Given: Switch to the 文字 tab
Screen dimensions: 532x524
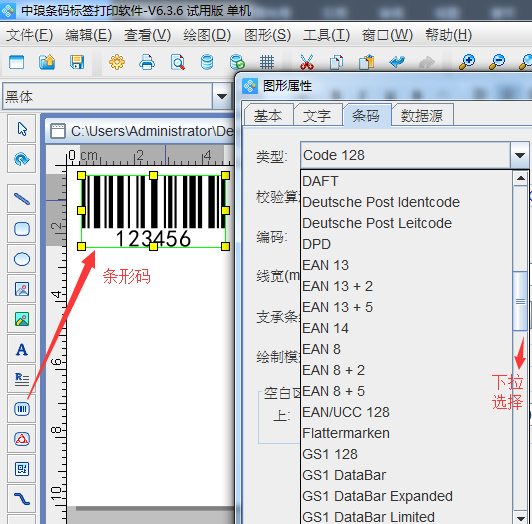Looking at the screenshot, I should (317, 116).
